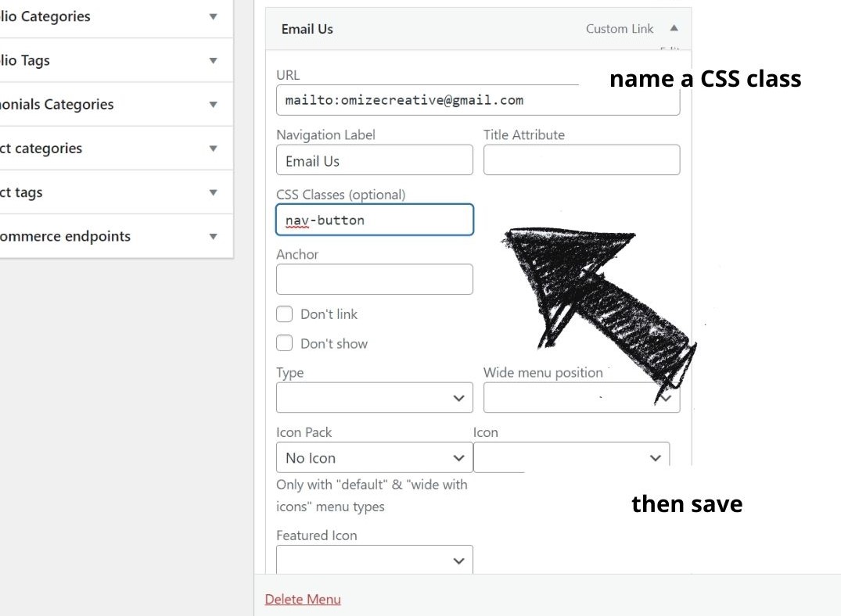Viewport: 841px width, 616px height.
Task: Click the CSS Classes nav-button field
Action: pyautogui.click(x=374, y=220)
